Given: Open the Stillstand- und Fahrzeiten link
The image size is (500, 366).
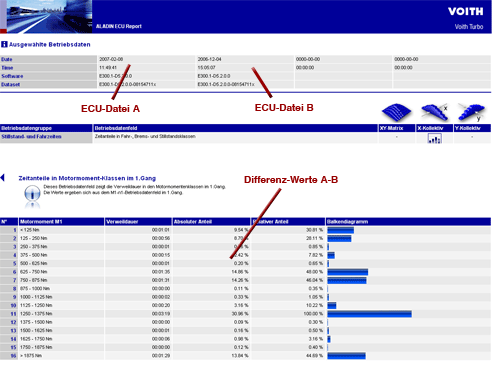Looking at the screenshot, I should coord(31,137).
